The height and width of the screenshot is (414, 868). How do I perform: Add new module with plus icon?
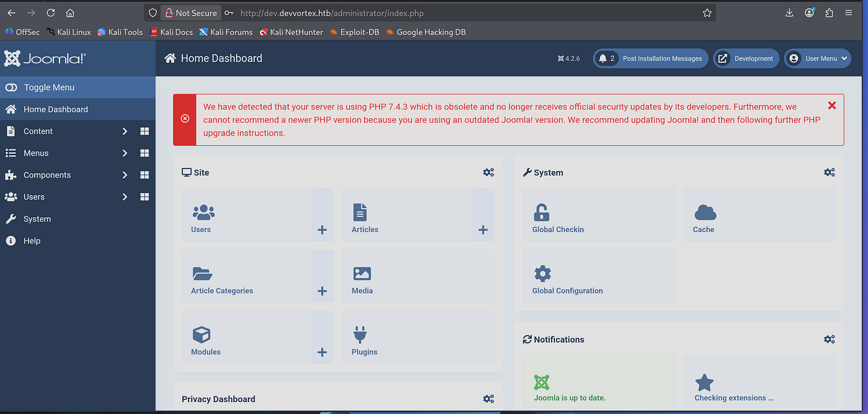click(322, 352)
